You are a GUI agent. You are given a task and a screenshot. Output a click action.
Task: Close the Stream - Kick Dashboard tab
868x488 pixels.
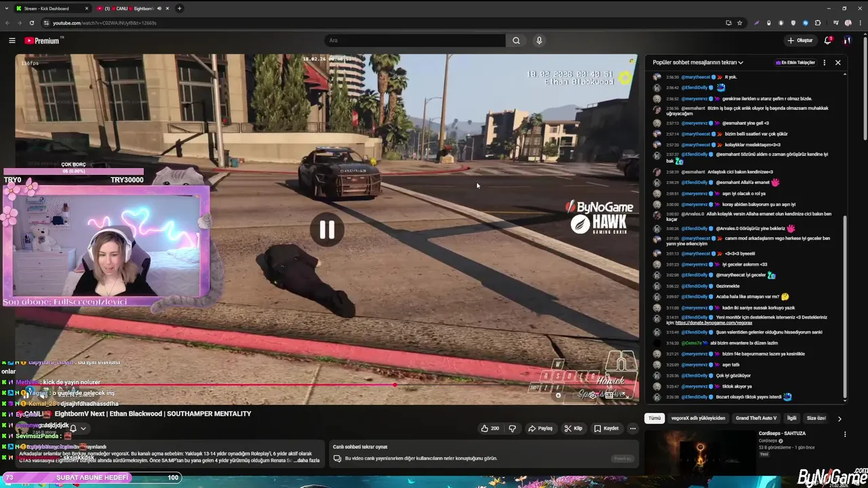tap(87, 8)
